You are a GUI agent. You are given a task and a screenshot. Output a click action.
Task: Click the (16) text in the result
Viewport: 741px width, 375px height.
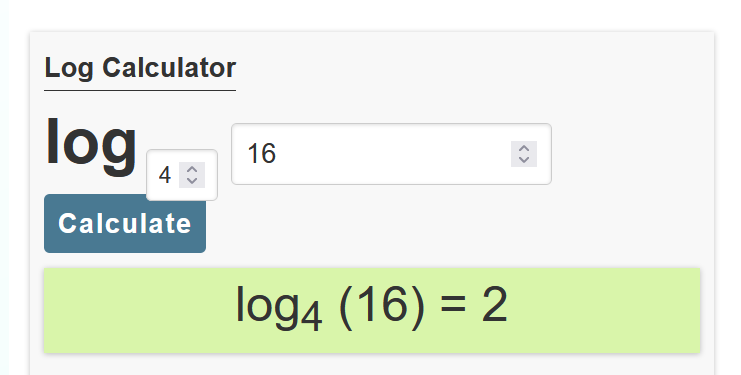[x=382, y=306]
